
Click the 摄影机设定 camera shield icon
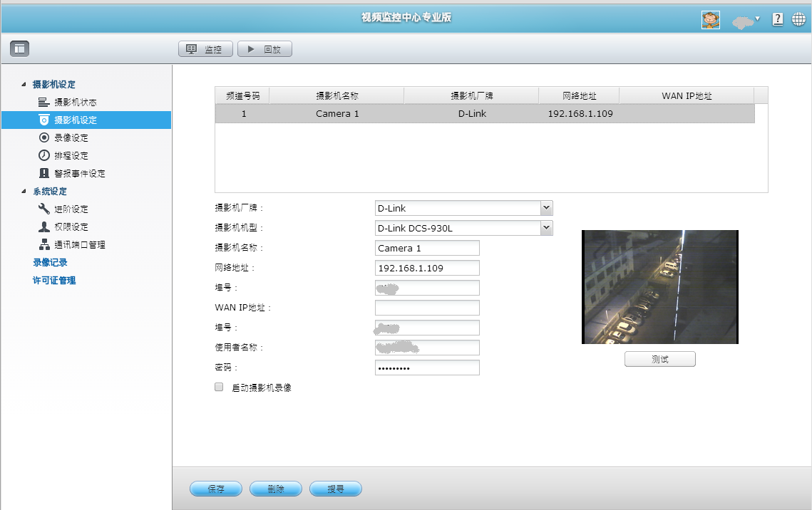pos(44,120)
